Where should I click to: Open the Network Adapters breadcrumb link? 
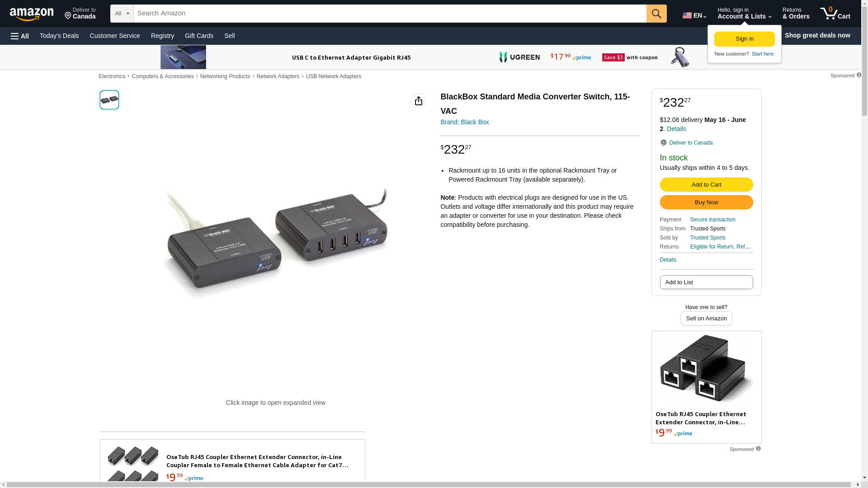point(278,76)
